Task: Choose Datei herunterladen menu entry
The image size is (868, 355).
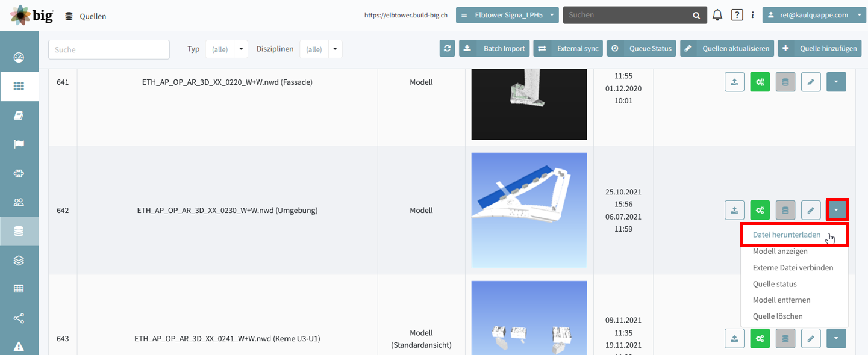Action: coord(787,235)
